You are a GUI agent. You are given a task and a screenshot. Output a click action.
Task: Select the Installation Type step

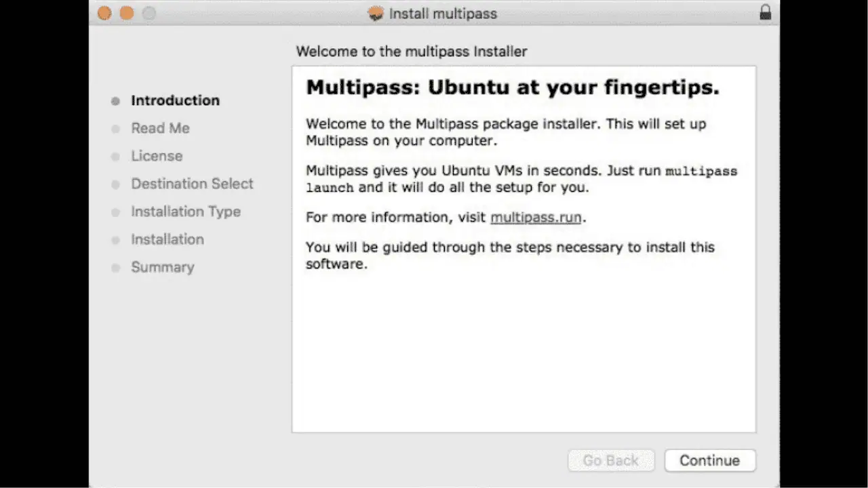(x=186, y=211)
